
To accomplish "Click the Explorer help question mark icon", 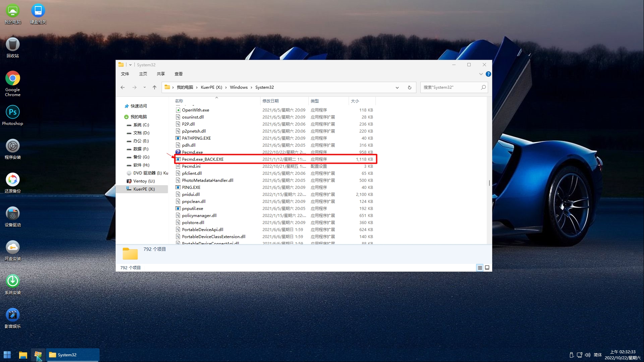I will coord(488,74).
